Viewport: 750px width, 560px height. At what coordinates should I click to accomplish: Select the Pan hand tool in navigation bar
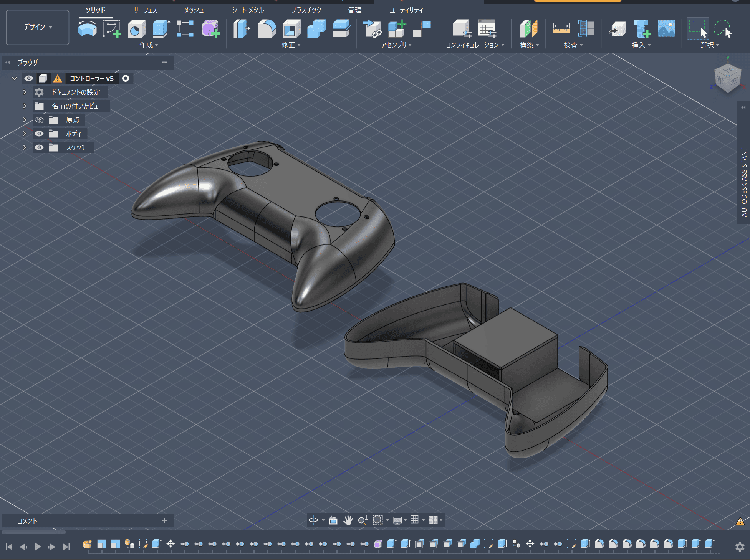pyautogui.click(x=348, y=520)
